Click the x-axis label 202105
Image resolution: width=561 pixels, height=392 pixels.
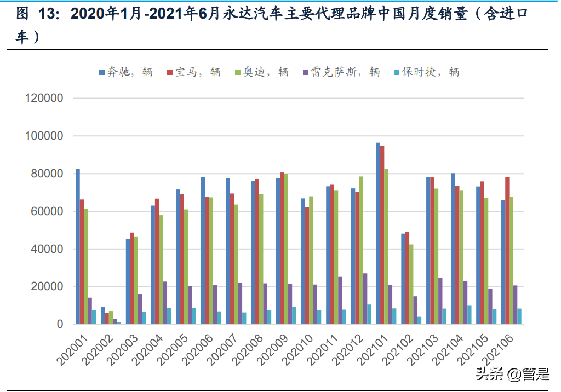coord(473,350)
